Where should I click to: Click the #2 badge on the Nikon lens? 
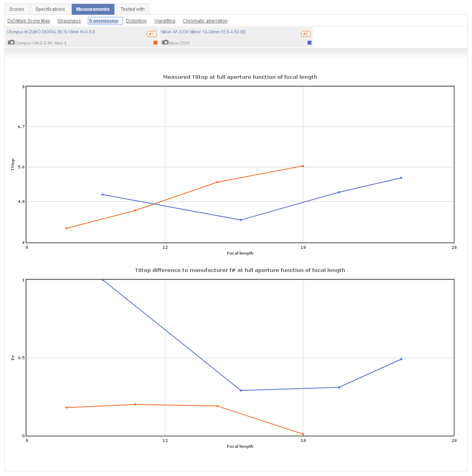306,34
